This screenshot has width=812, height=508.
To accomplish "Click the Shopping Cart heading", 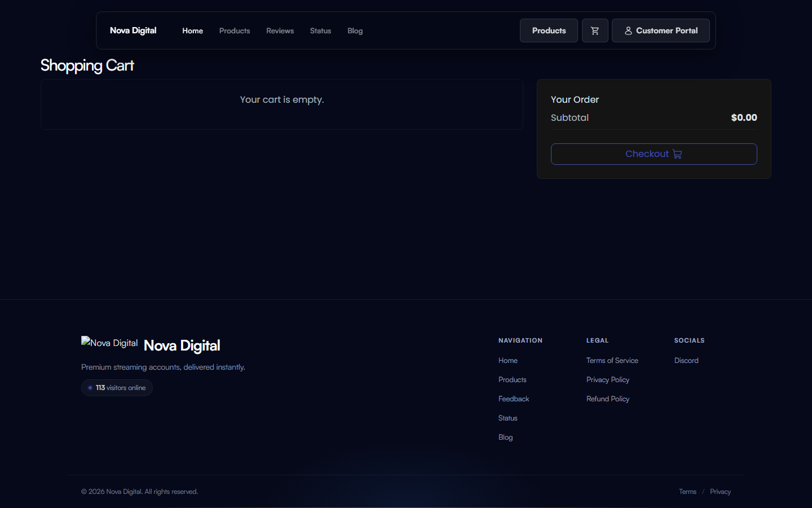I will (87, 65).
